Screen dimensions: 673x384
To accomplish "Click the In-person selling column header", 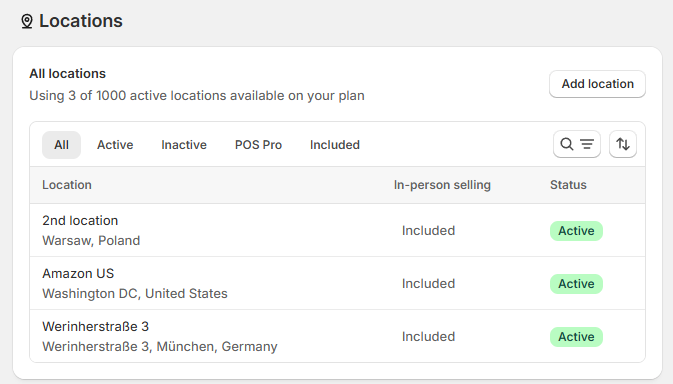I will pyautogui.click(x=442, y=185).
